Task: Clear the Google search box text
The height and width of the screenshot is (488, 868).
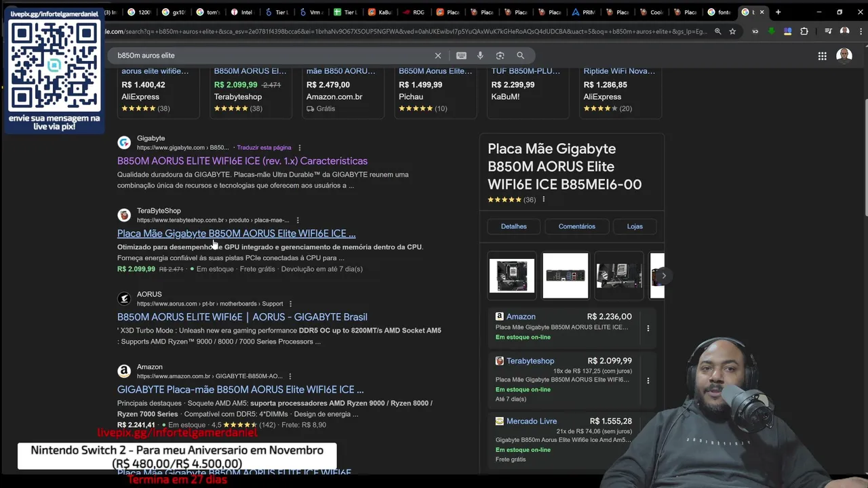Action: [x=438, y=56]
